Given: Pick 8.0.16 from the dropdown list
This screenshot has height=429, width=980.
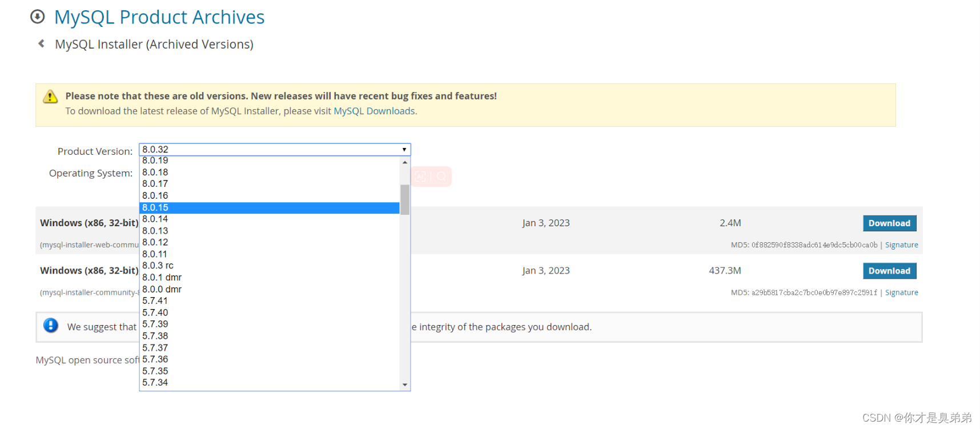Looking at the screenshot, I should click(270, 195).
